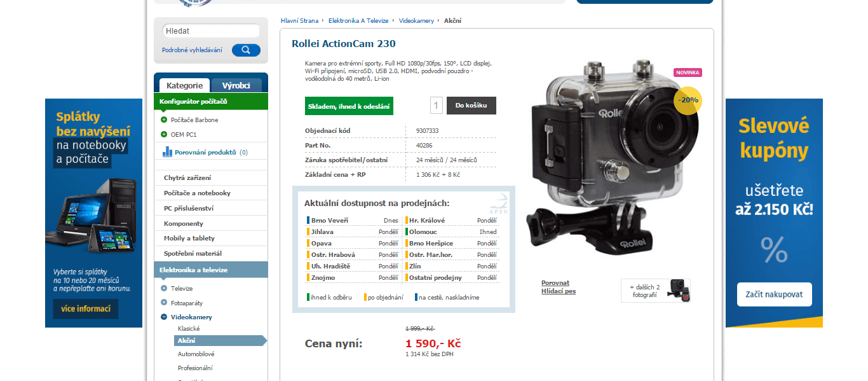This screenshot has width=868, height=381.
Task: Click the magnifier search button
Action: [x=246, y=50]
